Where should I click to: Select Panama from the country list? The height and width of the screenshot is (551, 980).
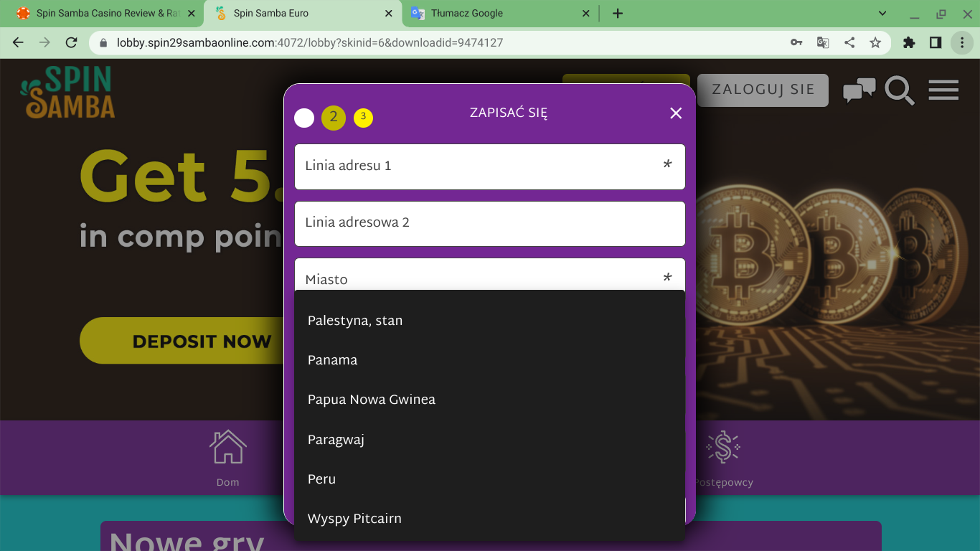tap(332, 360)
